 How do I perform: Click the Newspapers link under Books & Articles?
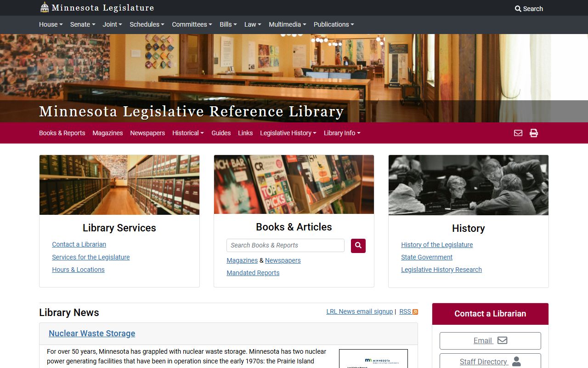283,260
